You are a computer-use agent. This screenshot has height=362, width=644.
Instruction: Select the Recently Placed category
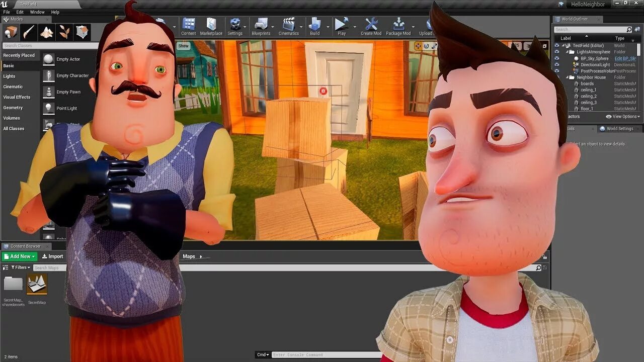(20, 55)
